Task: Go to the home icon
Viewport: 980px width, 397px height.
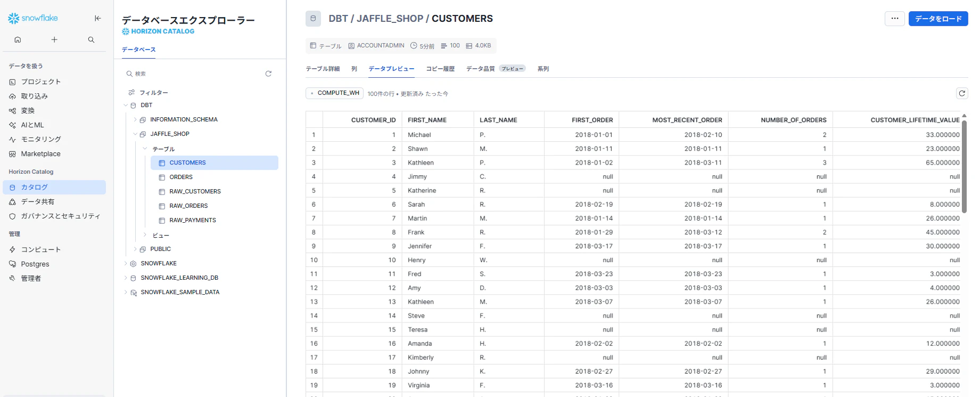Action: pos(18,39)
